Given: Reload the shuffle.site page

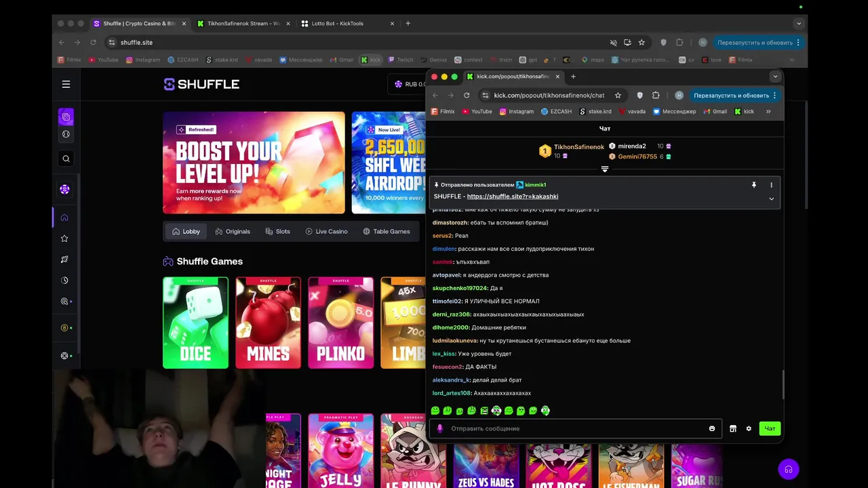Looking at the screenshot, I should [93, 42].
